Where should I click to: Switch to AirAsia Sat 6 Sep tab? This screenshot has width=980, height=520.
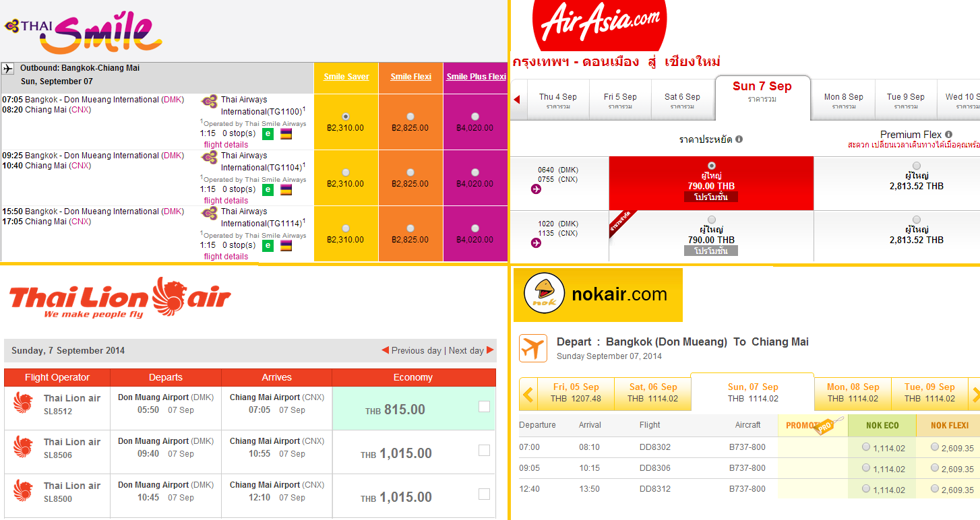(x=682, y=100)
